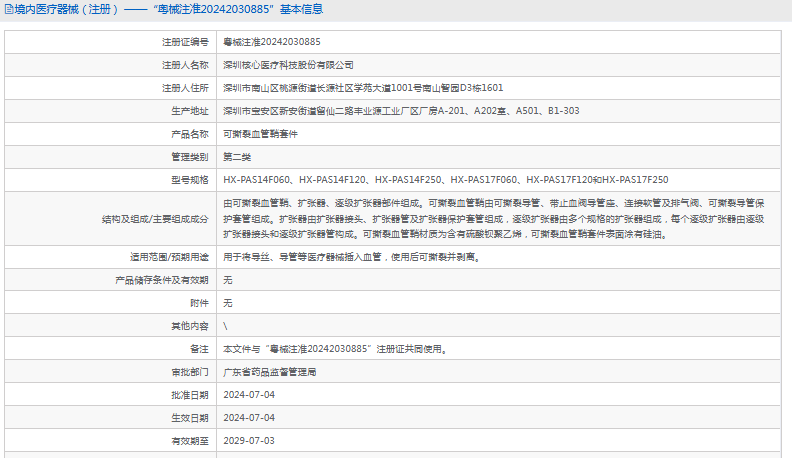Viewport: 792px width, 458px height.
Task: Select registration number 粤械注准20242030885 in first row
Action: tap(272, 42)
